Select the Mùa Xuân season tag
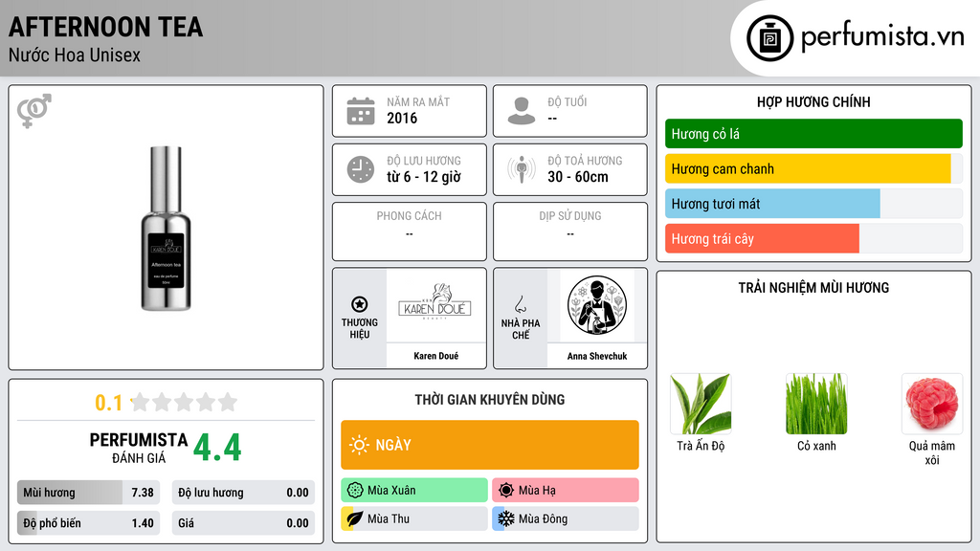 click(414, 491)
